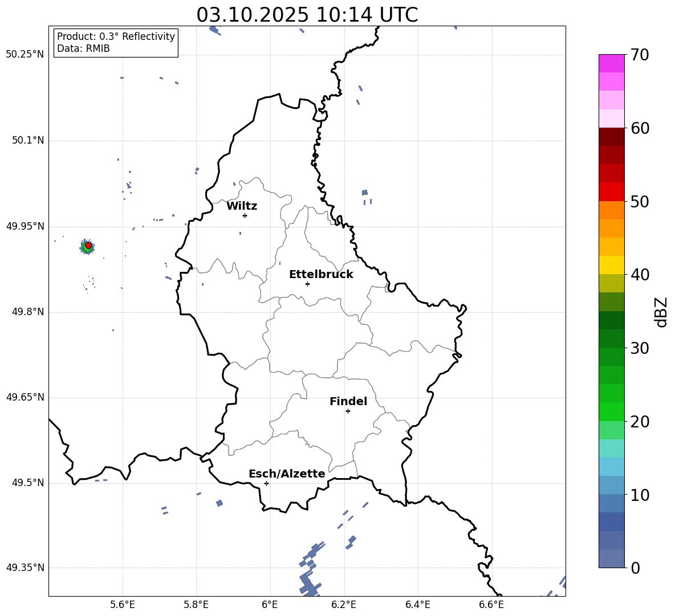This screenshot has width=675, height=616.
Task: Click latitude label 49.95°N
Action: pyautogui.click(x=25, y=227)
